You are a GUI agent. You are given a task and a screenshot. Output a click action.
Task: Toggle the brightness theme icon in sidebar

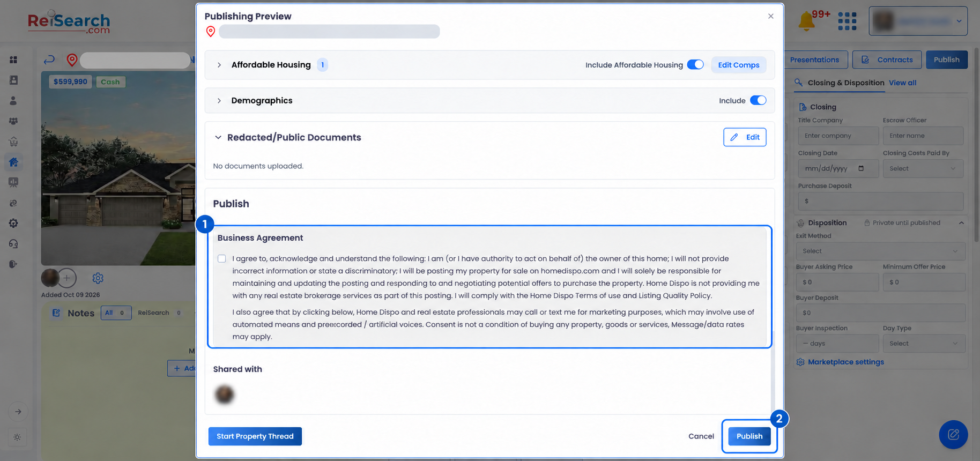(x=17, y=437)
